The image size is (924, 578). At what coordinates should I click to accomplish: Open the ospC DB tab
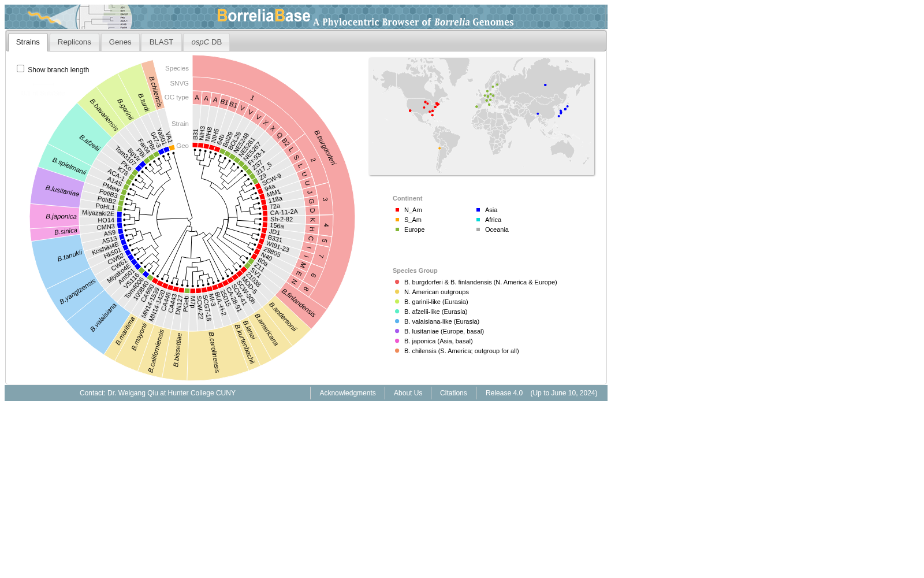click(206, 42)
